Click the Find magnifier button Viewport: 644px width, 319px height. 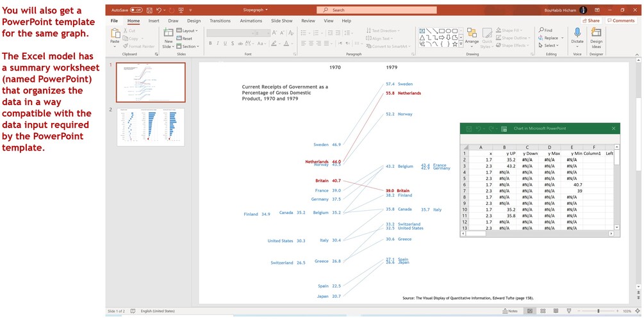(546, 30)
